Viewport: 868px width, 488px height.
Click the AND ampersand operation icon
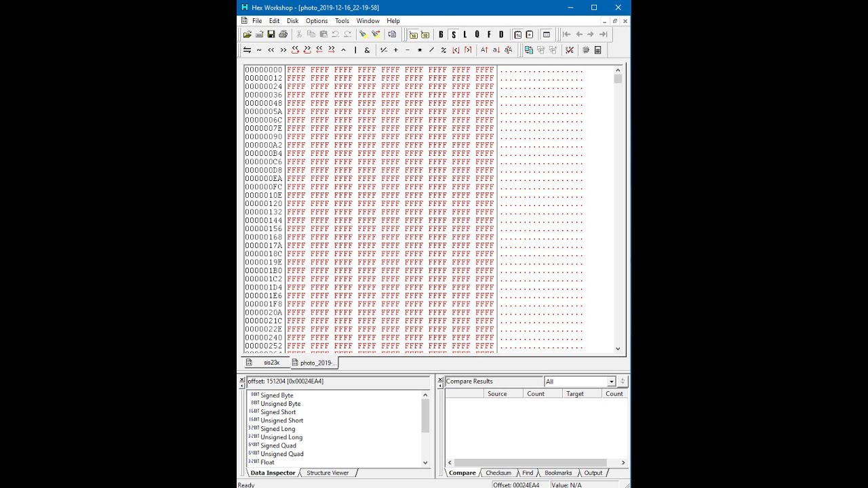[x=367, y=50]
